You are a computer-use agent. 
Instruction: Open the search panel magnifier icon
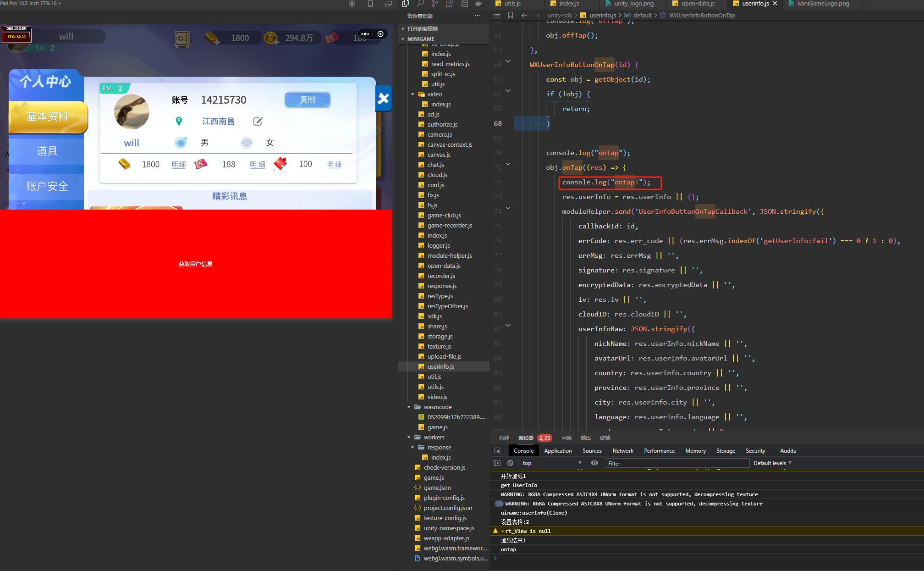tap(420, 4)
